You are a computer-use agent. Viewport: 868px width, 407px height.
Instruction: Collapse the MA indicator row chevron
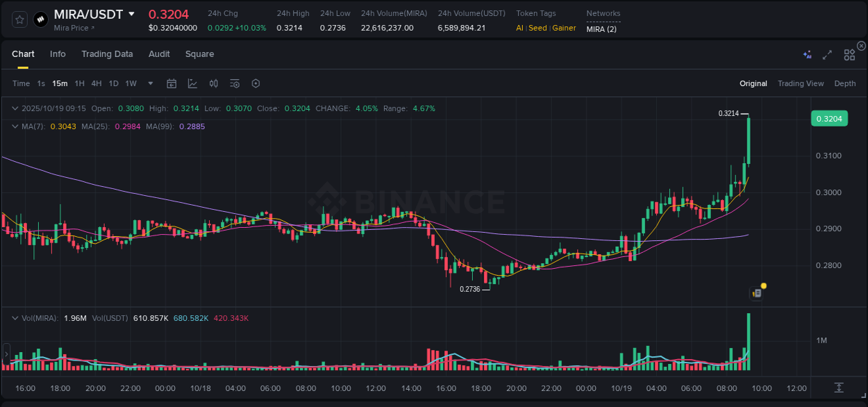pos(15,126)
